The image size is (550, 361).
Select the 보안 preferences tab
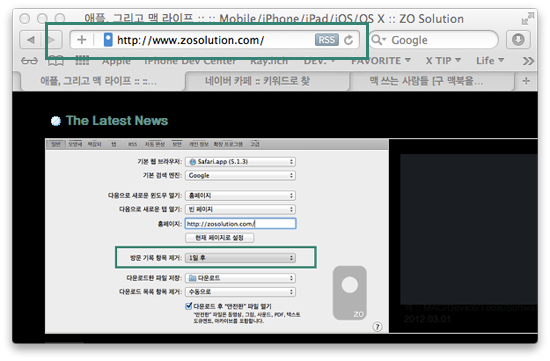[177, 144]
